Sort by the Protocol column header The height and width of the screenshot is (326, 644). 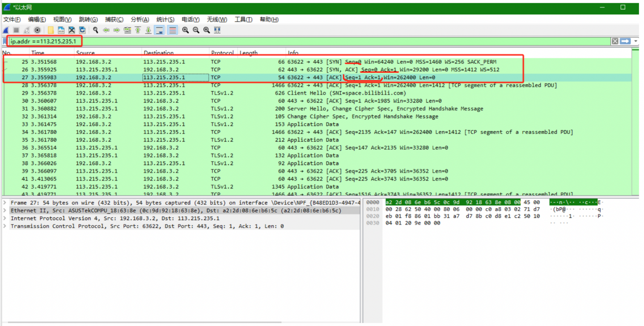tap(223, 53)
